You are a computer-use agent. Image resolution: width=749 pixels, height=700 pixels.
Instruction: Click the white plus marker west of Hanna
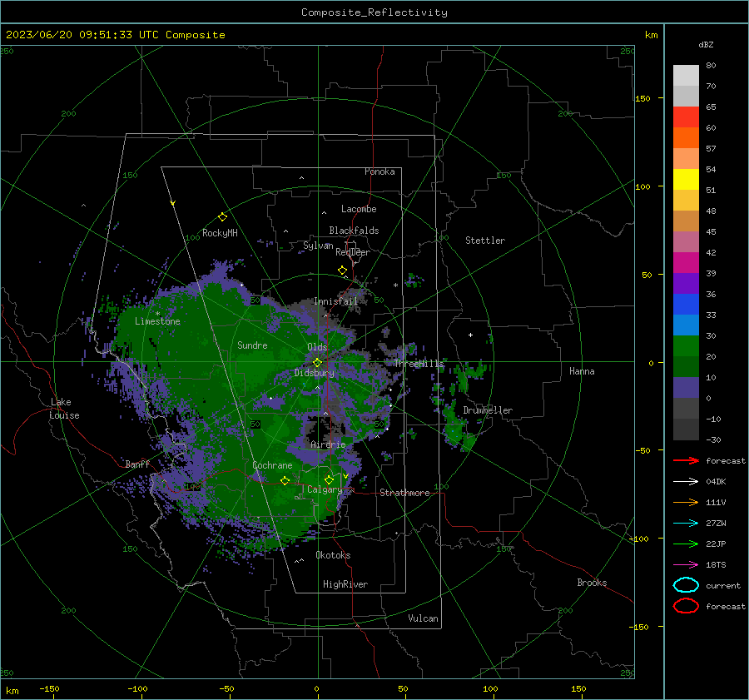point(470,335)
